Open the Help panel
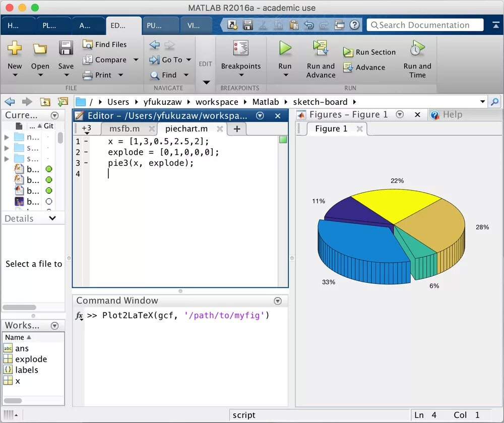Viewport: 504px width, 423px height. click(447, 115)
